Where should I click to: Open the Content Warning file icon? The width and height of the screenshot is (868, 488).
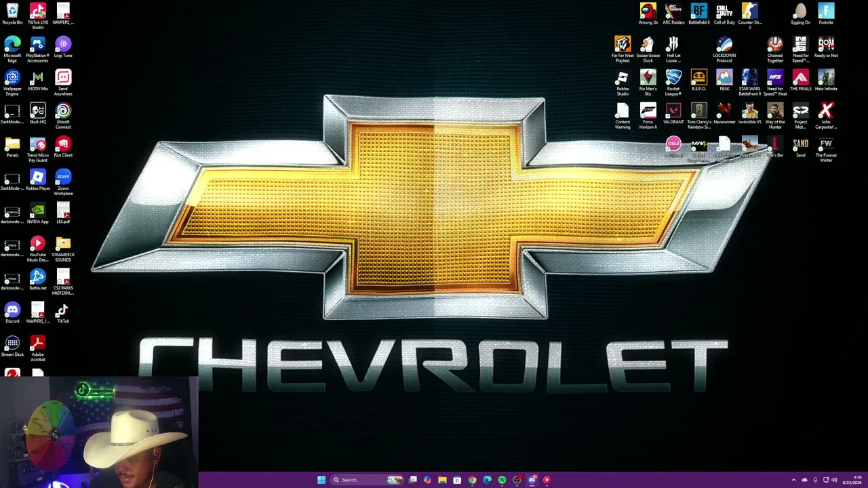[623, 116]
